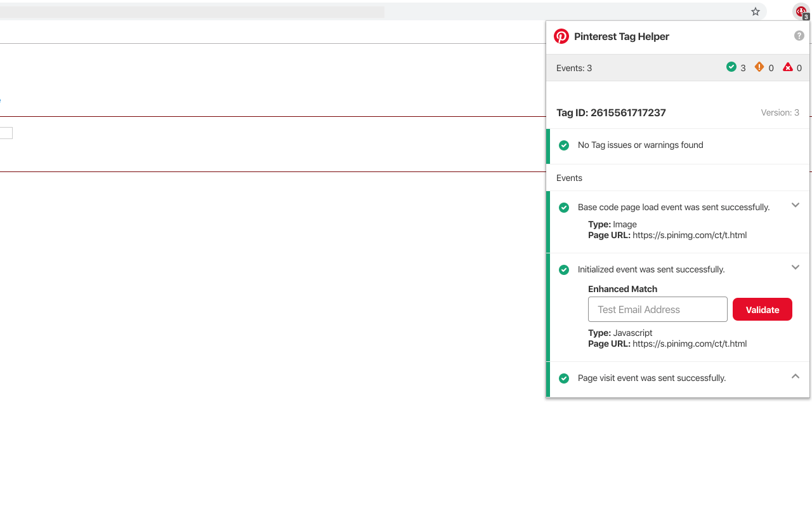Click the checkmark beside Initialized event

pyautogui.click(x=564, y=269)
